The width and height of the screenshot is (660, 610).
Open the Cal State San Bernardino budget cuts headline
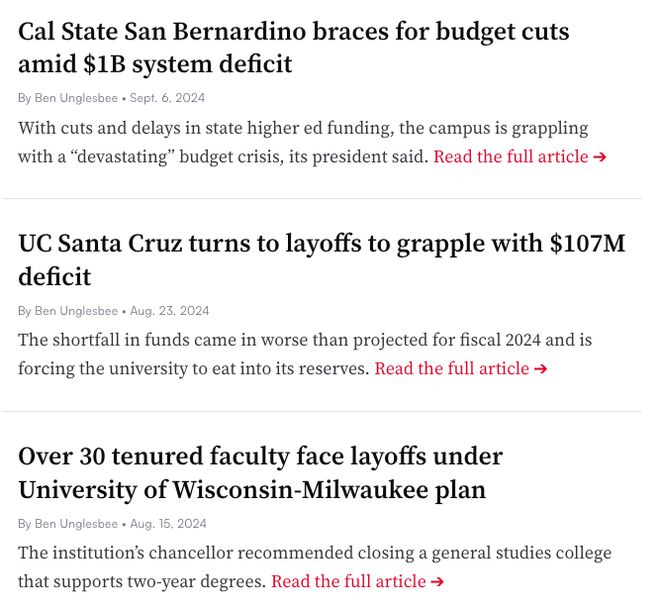pos(293,48)
